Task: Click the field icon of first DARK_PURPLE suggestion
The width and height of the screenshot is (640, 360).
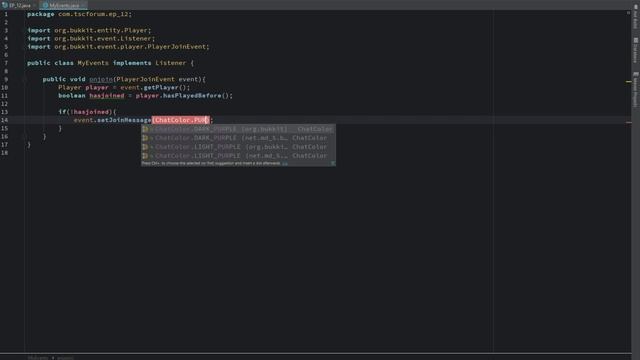Action: point(145,129)
